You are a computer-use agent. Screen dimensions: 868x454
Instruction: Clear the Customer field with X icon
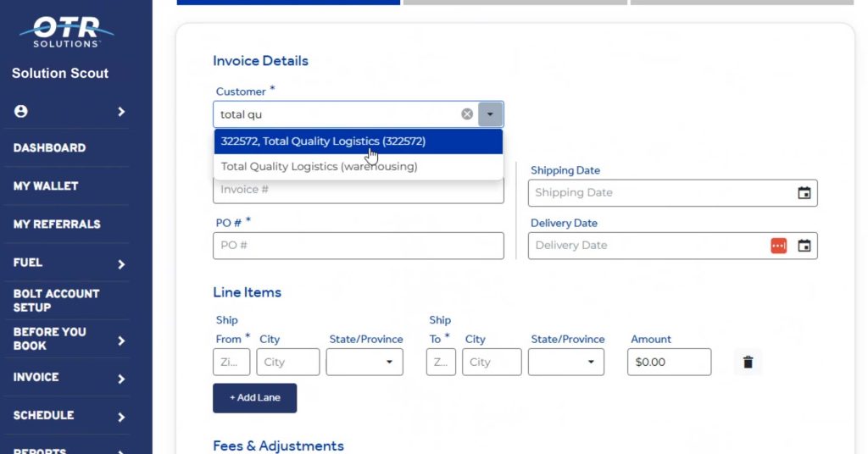[x=467, y=114]
